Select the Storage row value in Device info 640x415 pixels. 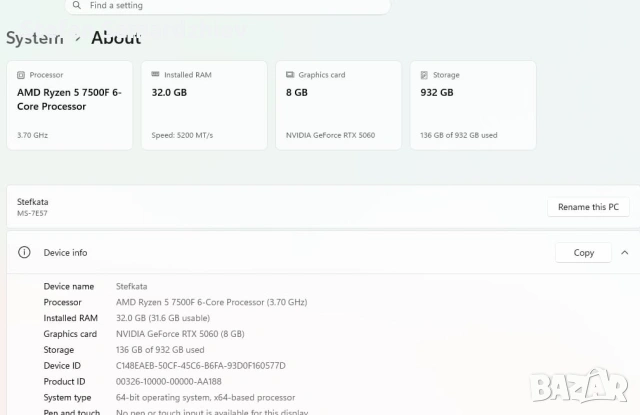click(160, 350)
